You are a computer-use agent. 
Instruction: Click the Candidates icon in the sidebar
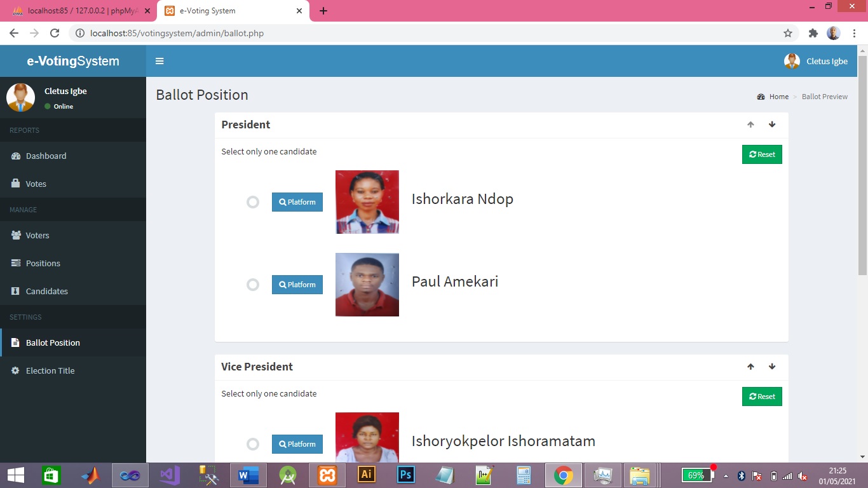(16, 291)
